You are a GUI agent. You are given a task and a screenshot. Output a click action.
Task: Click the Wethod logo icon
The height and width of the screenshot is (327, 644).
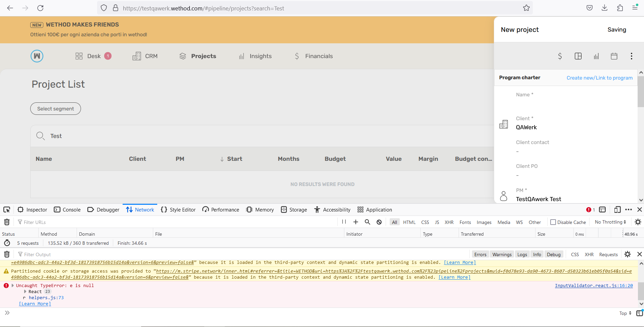tap(37, 56)
